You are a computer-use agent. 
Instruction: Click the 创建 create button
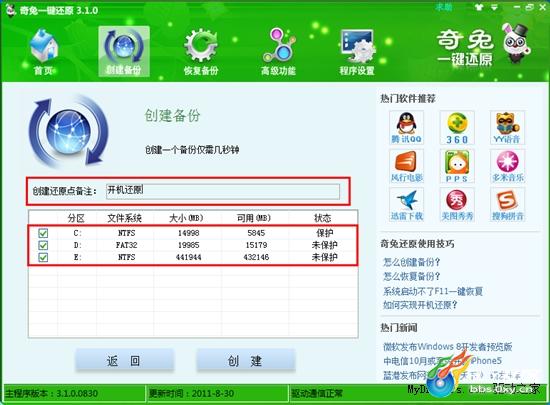tap(246, 360)
